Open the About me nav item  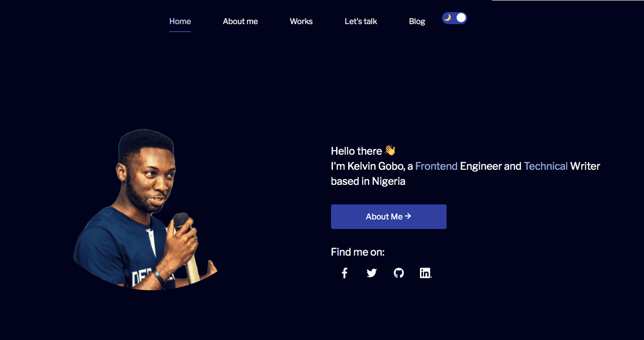pos(240,21)
